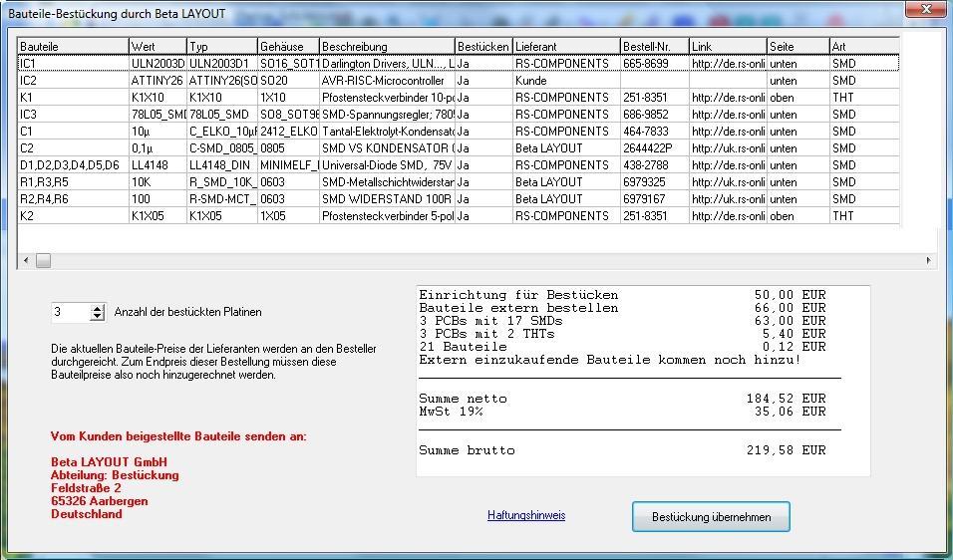This screenshot has width=953, height=560.
Task: Close the Bauteile-Bestückung dialog window
Action: tap(924, 9)
